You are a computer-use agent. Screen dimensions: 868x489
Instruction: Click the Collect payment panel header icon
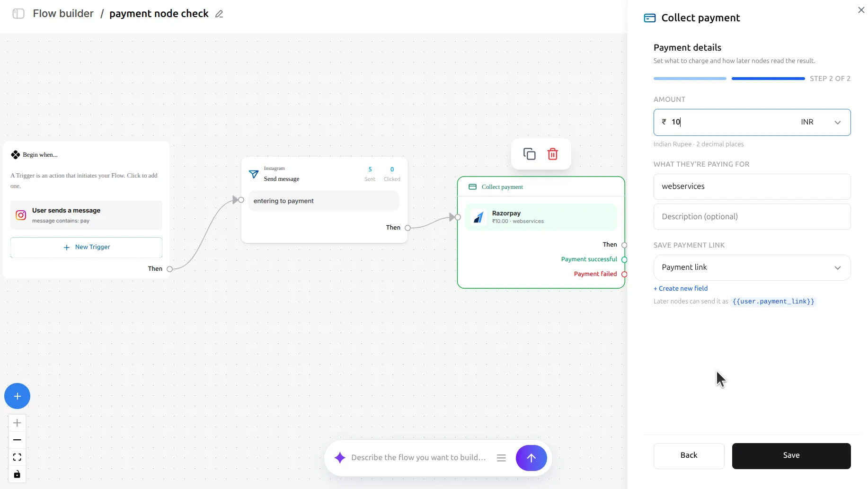point(650,18)
